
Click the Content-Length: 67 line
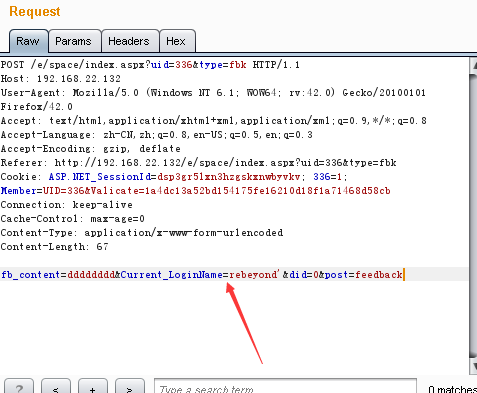(55, 247)
